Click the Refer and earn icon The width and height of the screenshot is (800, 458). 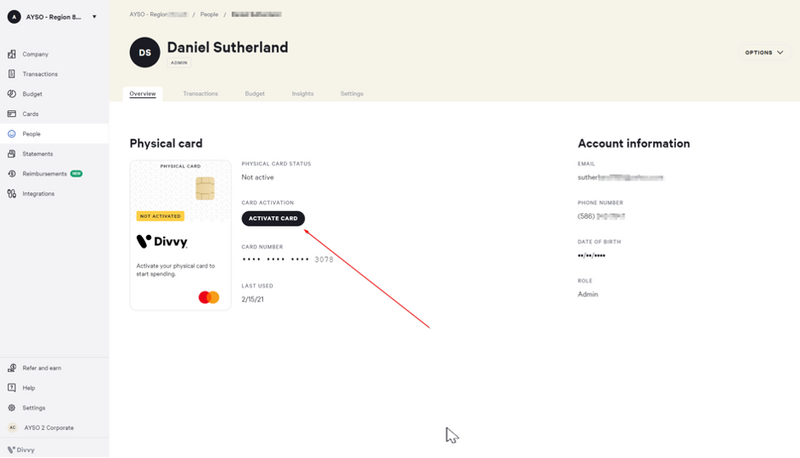pos(12,368)
